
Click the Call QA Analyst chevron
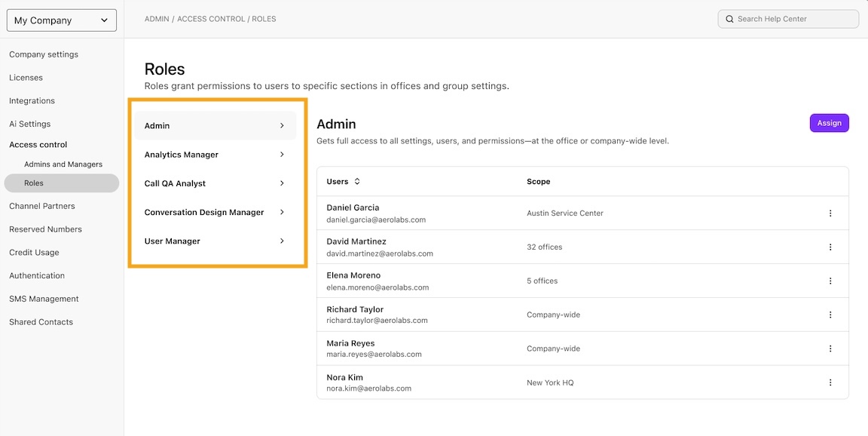pos(282,183)
